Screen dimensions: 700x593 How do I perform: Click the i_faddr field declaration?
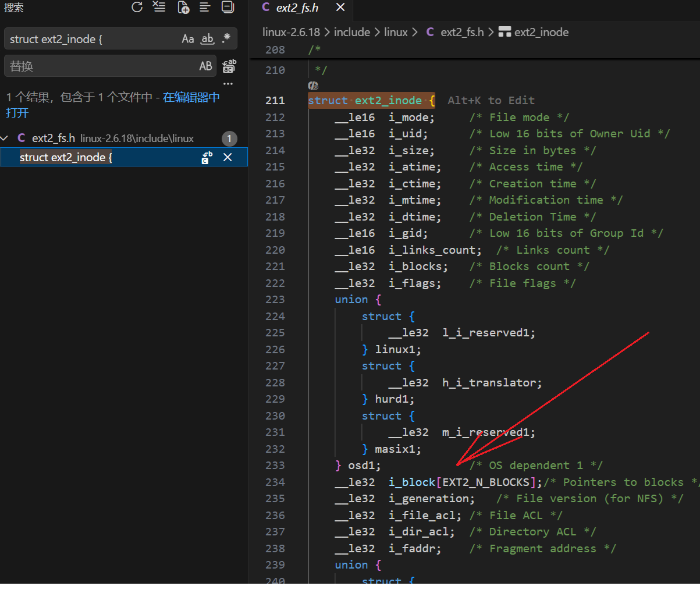tap(415, 548)
